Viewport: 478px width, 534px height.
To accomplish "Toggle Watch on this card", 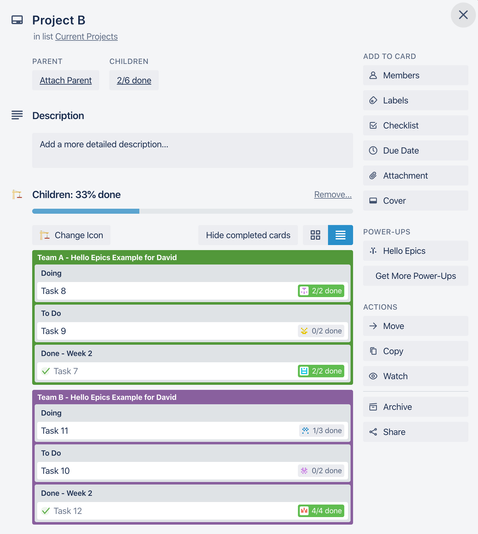I will (415, 376).
